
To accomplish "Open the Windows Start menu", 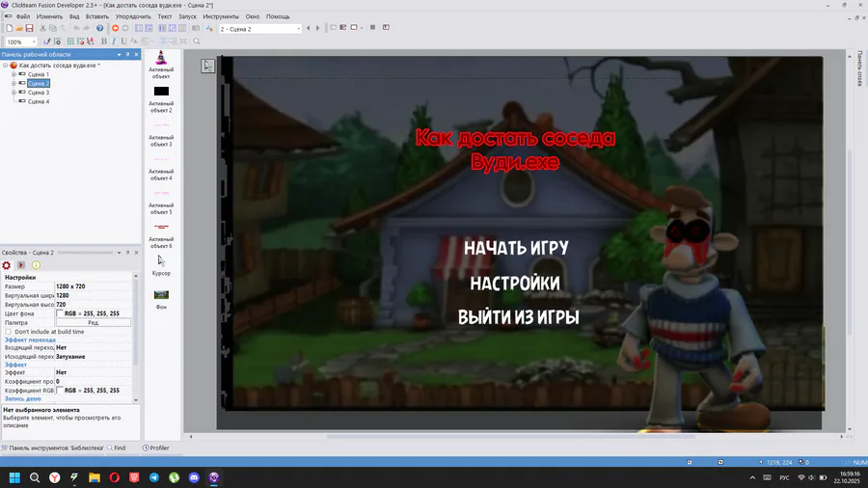I will click(14, 477).
